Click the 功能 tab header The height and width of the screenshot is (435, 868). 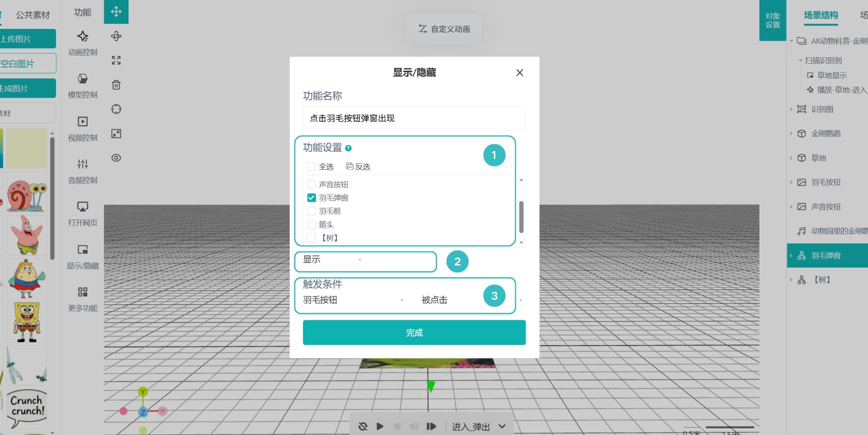pos(82,12)
